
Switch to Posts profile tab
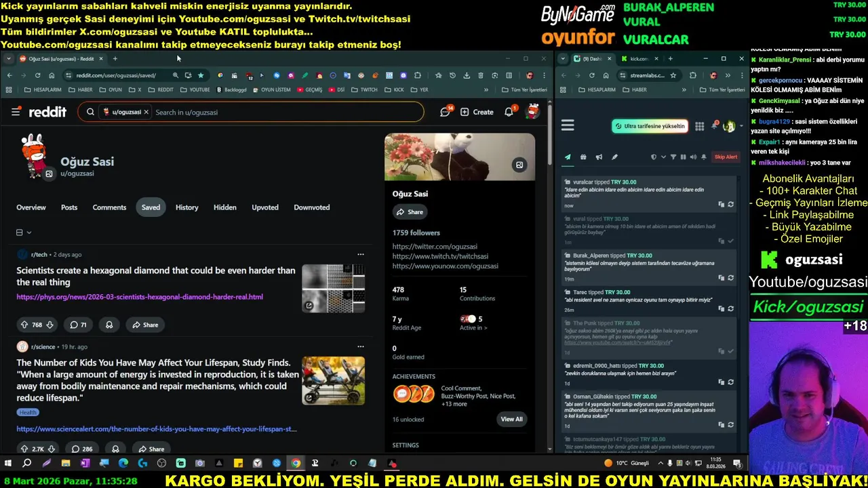tap(69, 207)
